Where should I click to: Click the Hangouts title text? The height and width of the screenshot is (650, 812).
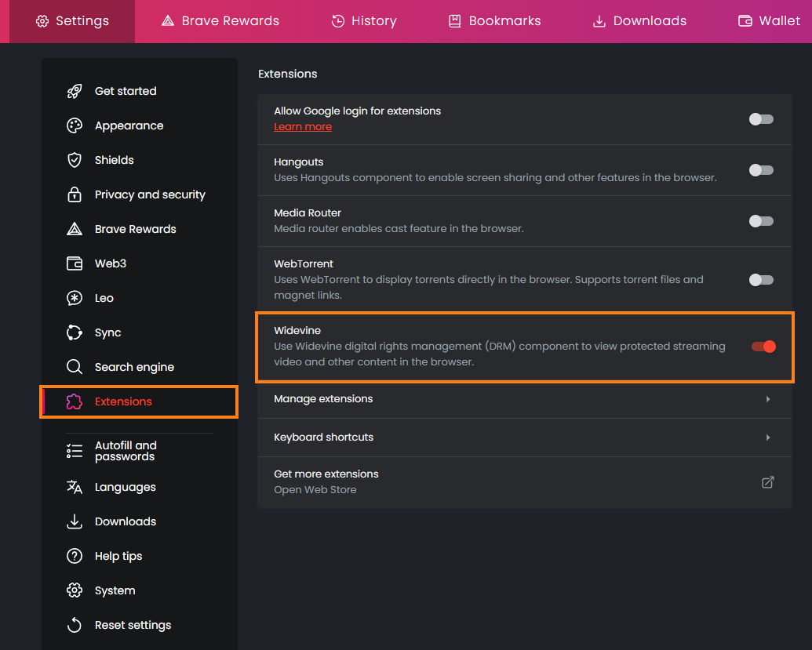click(x=298, y=162)
